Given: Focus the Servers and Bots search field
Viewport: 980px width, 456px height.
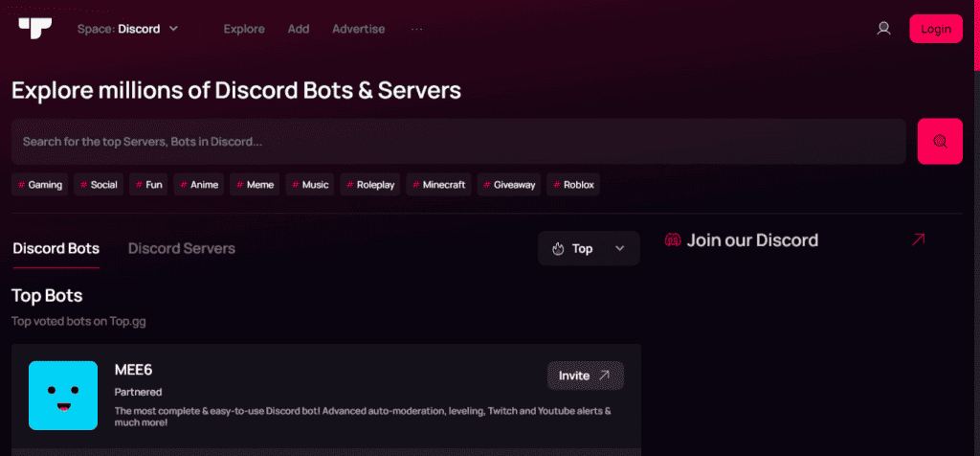Looking at the screenshot, I should pos(457,142).
